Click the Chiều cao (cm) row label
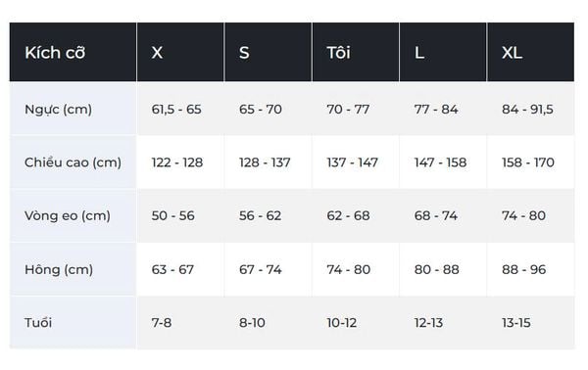 click(x=73, y=162)
